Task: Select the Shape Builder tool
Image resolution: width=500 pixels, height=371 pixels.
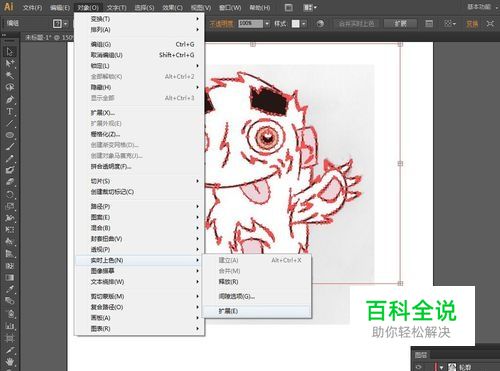Action: [x=10, y=242]
